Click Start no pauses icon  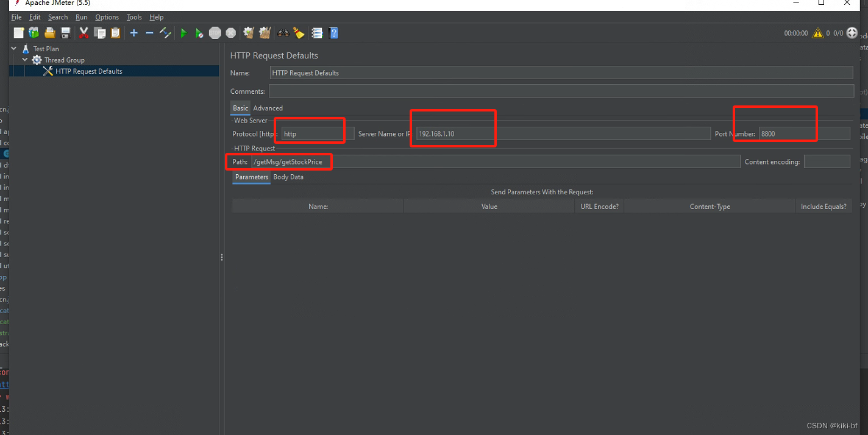(x=199, y=33)
